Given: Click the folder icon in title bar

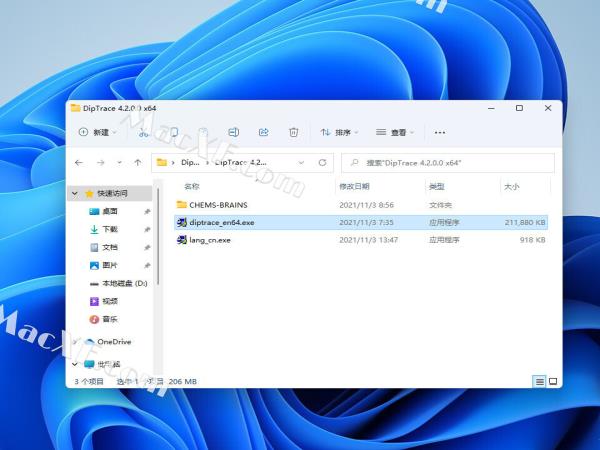Looking at the screenshot, I should pos(76,108).
